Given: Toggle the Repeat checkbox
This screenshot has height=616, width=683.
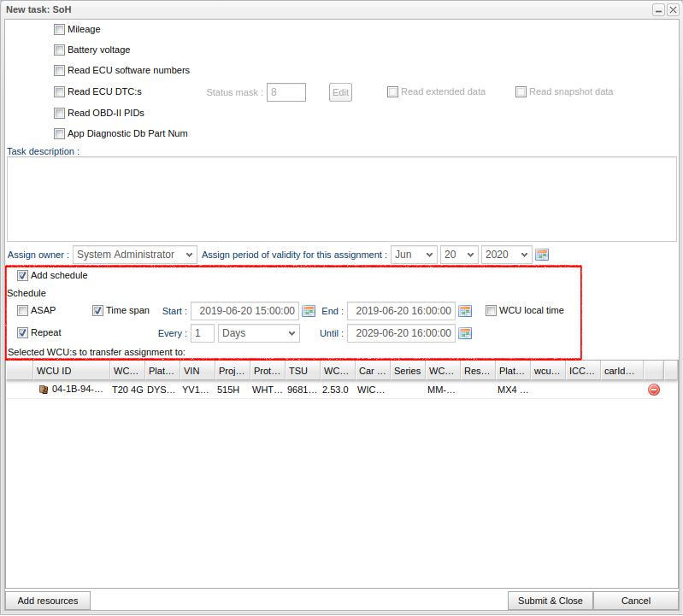Looking at the screenshot, I should [x=23, y=333].
